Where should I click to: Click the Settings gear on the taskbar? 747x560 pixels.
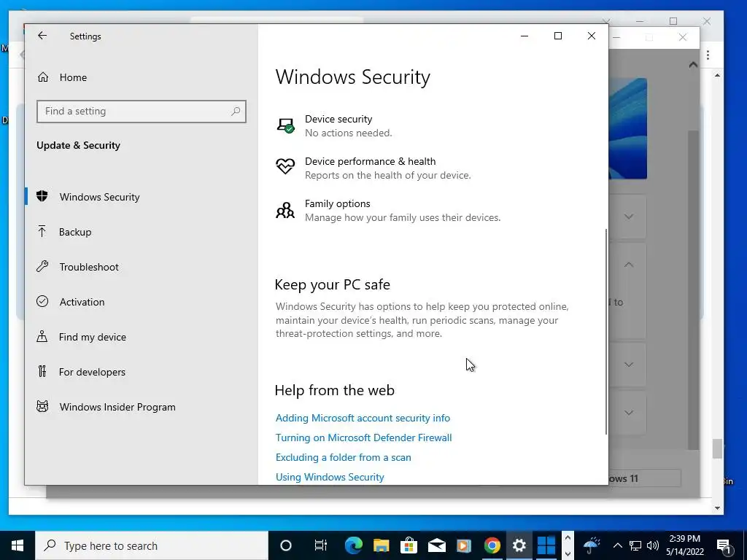click(x=519, y=545)
